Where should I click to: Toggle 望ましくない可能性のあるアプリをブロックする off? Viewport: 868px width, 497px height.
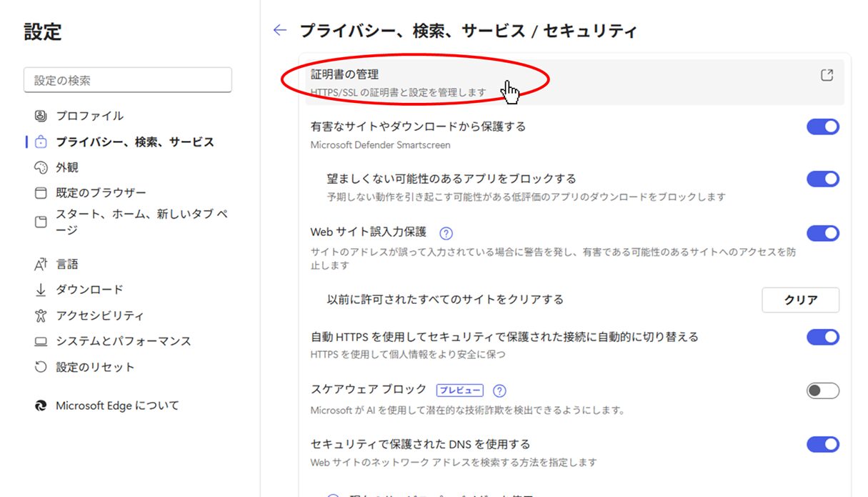pyautogui.click(x=822, y=179)
